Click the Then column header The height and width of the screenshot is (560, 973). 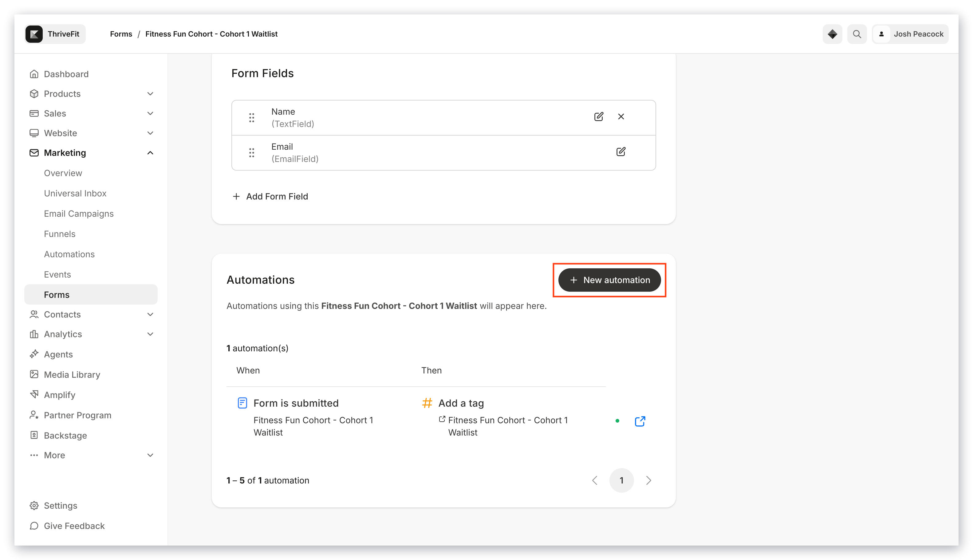[x=431, y=370]
